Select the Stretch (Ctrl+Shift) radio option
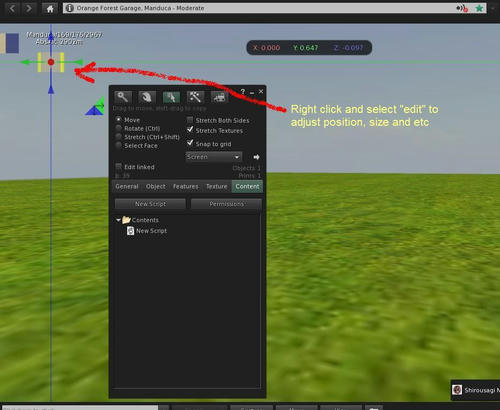The height and width of the screenshot is (410, 500). coord(118,137)
